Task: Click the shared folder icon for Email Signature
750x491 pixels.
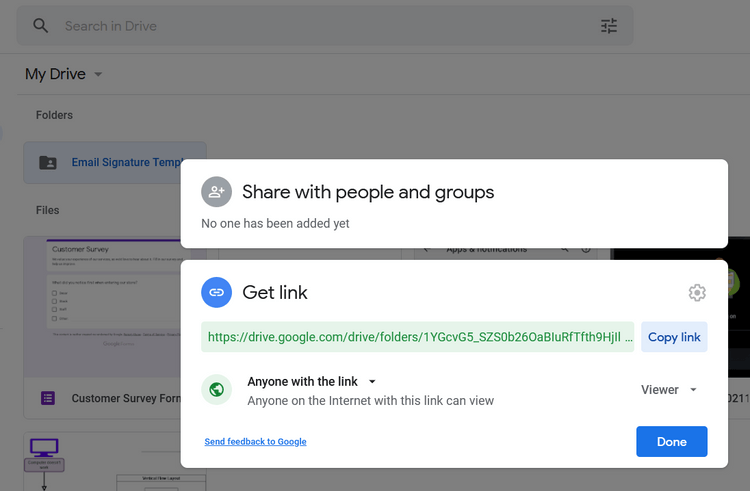Action: [48, 162]
